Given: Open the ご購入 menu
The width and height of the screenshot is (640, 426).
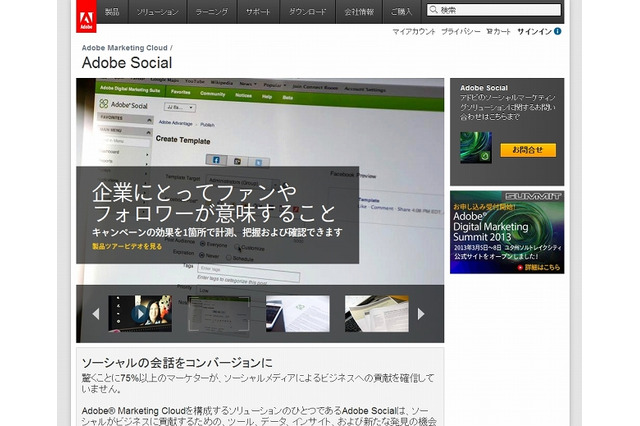Looking at the screenshot, I should 402,11.
